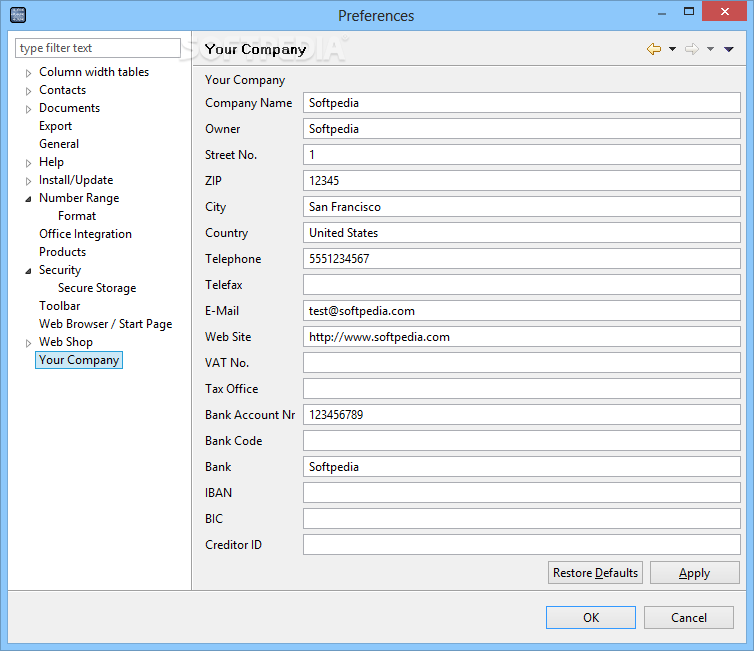Collapse the Security tree node

(28, 271)
